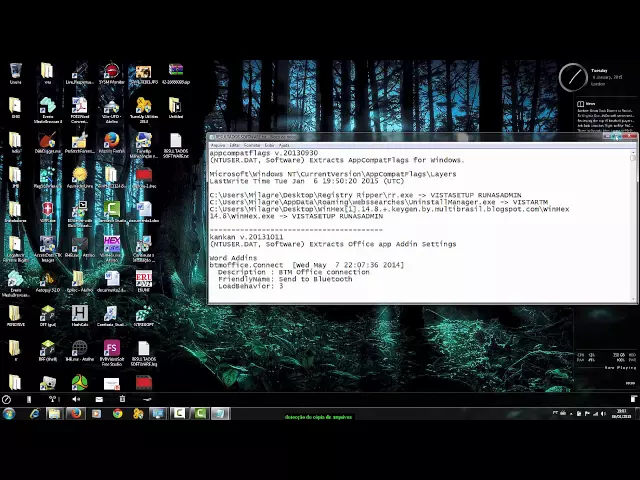This screenshot has width=640, height=480.
Task: Open the News gadget header
Action: (x=586, y=104)
